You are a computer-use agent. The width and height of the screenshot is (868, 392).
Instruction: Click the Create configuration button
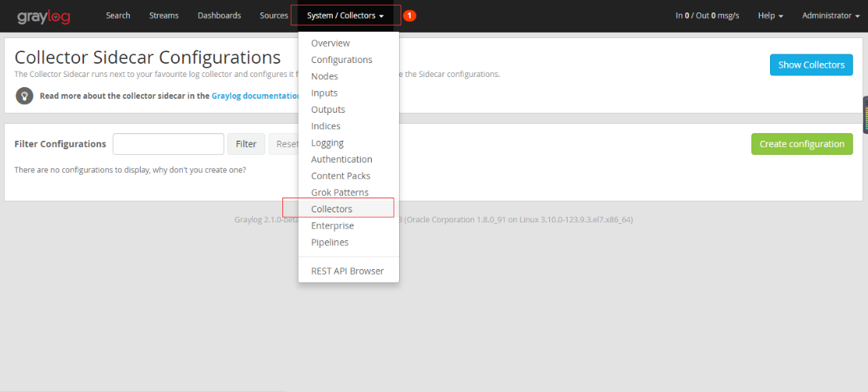[802, 144]
